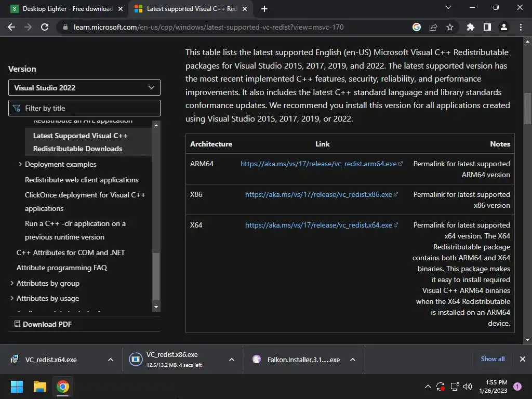Open C++ Attributes for COM and .NET
Screen dimensions: 532x399
(x=71, y=252)
